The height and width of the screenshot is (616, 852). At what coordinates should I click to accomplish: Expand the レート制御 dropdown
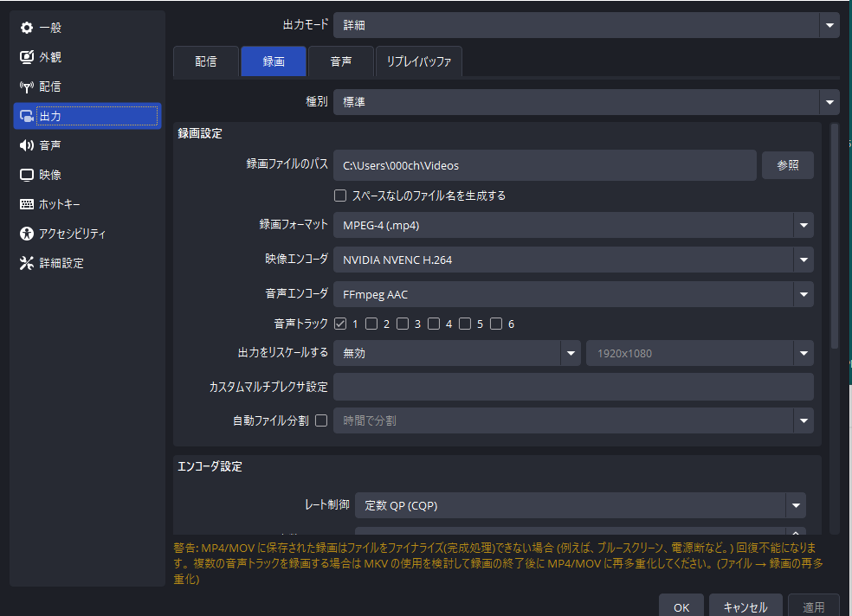pos(795,505)
